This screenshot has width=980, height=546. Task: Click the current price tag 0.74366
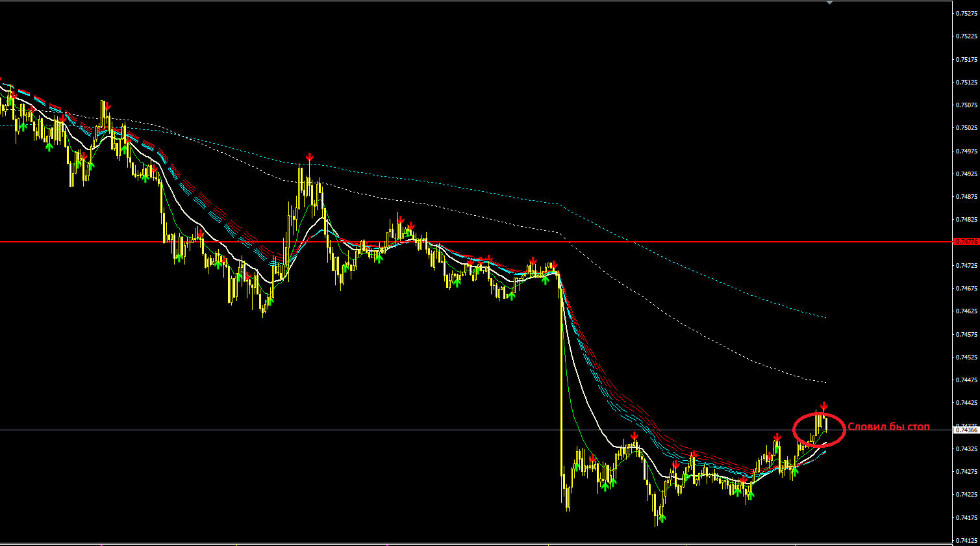[x=966, y=430]
